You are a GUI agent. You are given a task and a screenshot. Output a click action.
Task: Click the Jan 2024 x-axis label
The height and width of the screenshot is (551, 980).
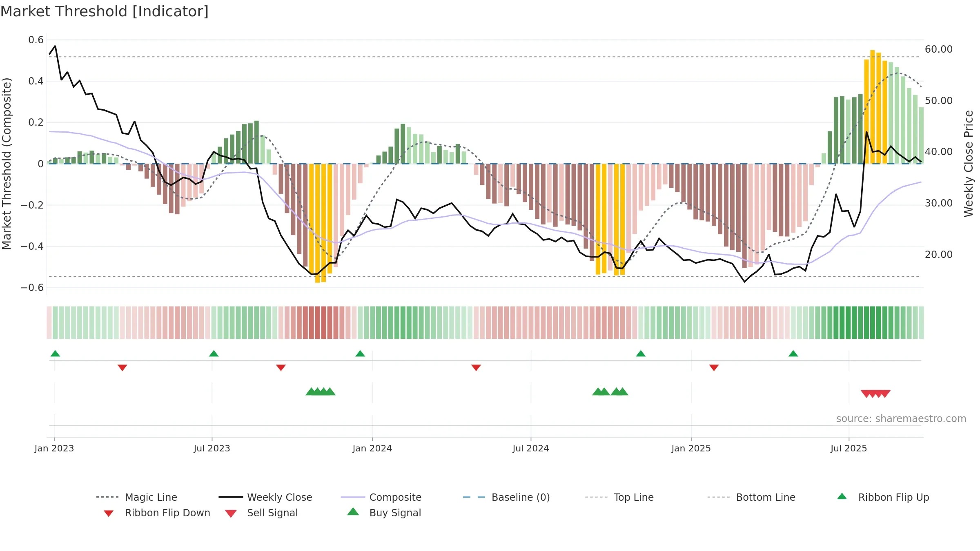click(x=372, y=449)
